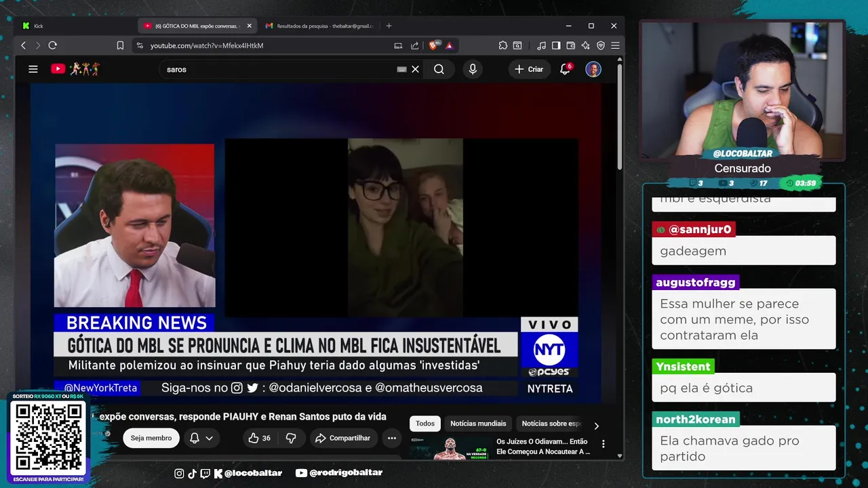Screen dimensions: 868x488
Task: Open a new browser tab
Action: (x=389, y=26)
